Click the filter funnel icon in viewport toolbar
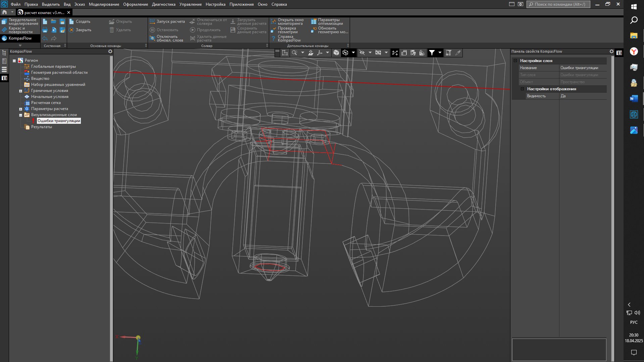644x362 pixels. [x=432, y=53]
